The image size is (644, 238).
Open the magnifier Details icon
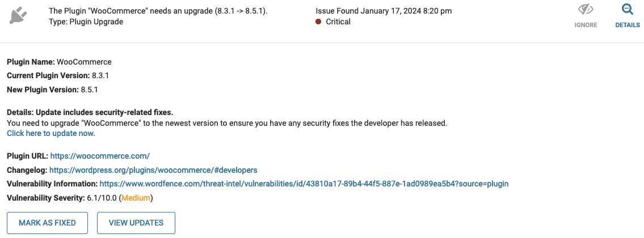627,10
